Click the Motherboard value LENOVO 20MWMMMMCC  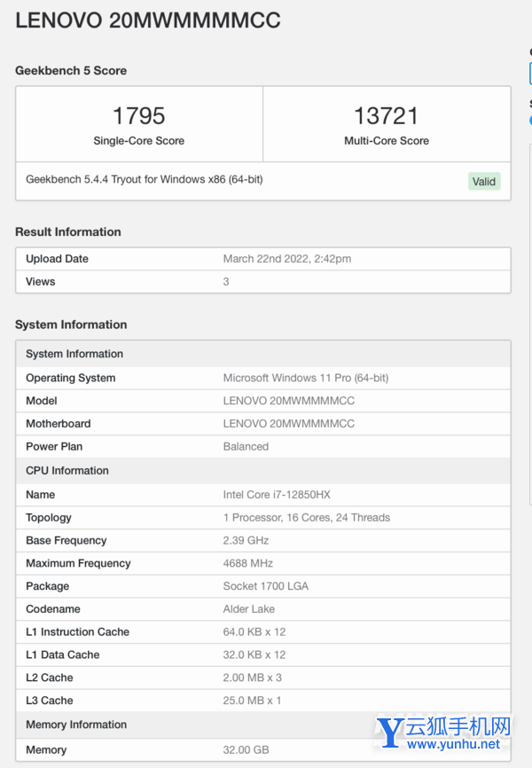(288, 424)
